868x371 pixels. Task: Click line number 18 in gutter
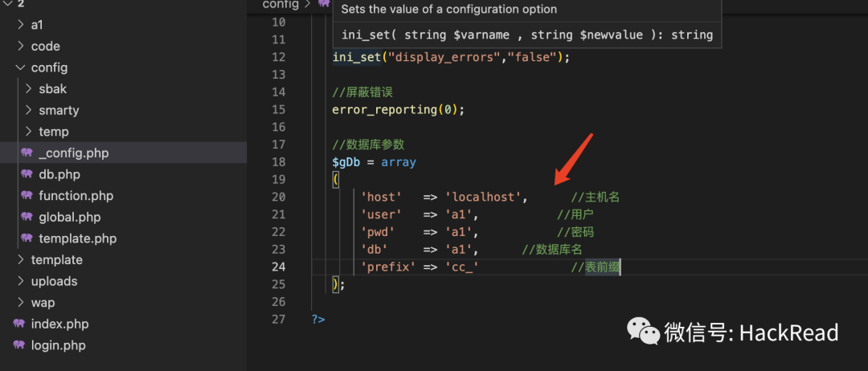click(x=278, y=162)
